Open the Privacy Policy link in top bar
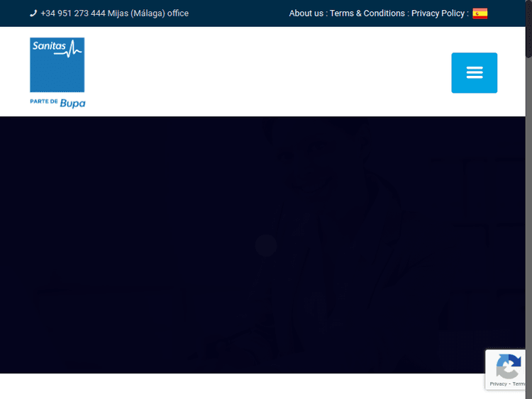 (438, 13)
